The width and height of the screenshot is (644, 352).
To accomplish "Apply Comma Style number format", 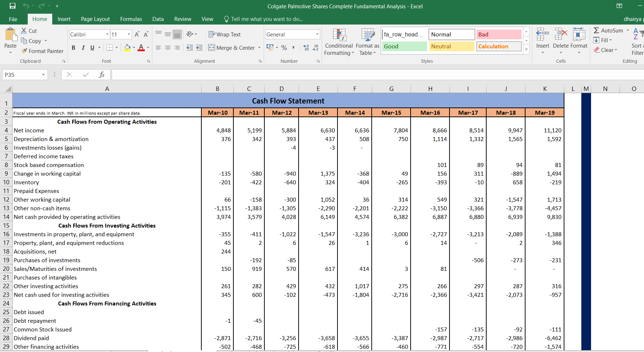I will [x=294, y=48].
